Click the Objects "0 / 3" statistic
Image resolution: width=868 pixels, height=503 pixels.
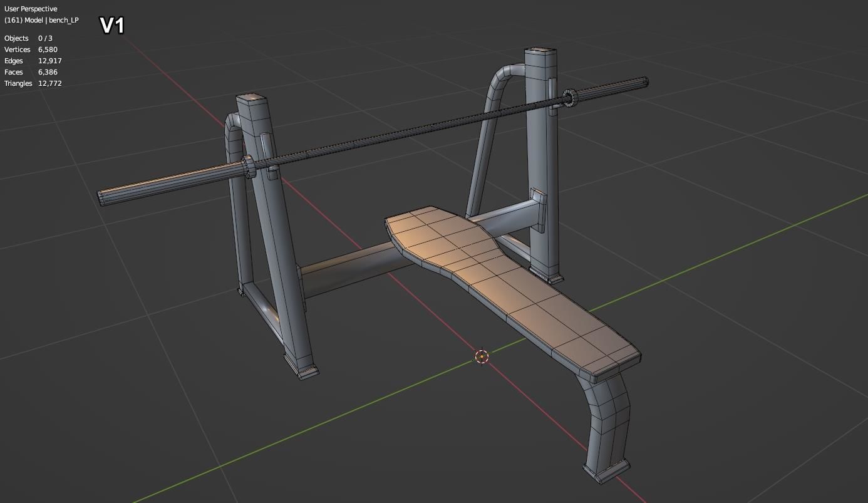(x=45, y=38)
